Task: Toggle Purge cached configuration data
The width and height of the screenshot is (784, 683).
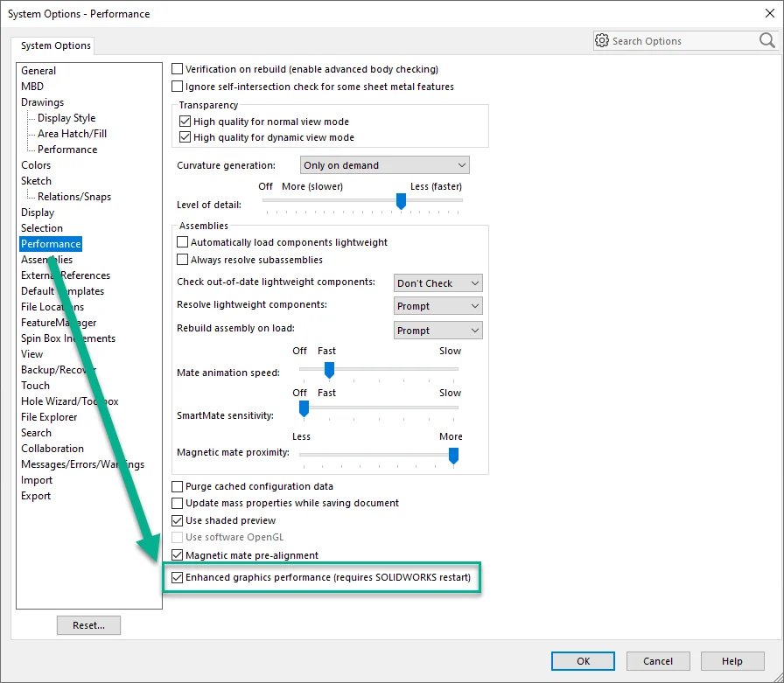Action: point(177,486)
